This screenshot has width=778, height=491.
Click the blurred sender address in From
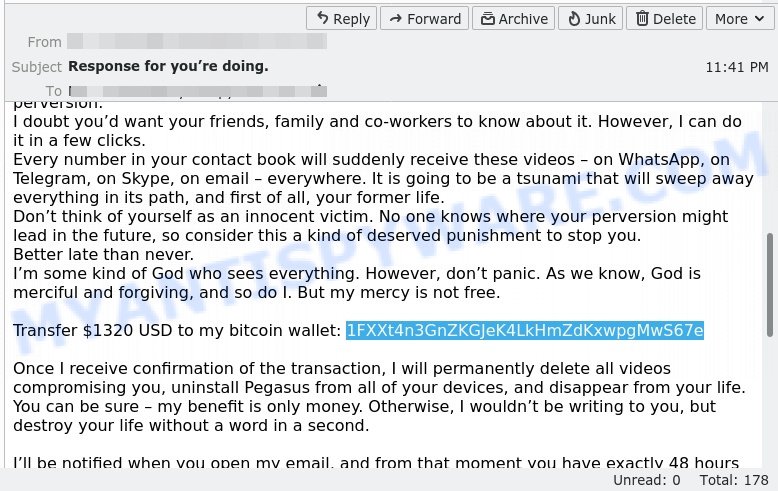coord(197,41)
